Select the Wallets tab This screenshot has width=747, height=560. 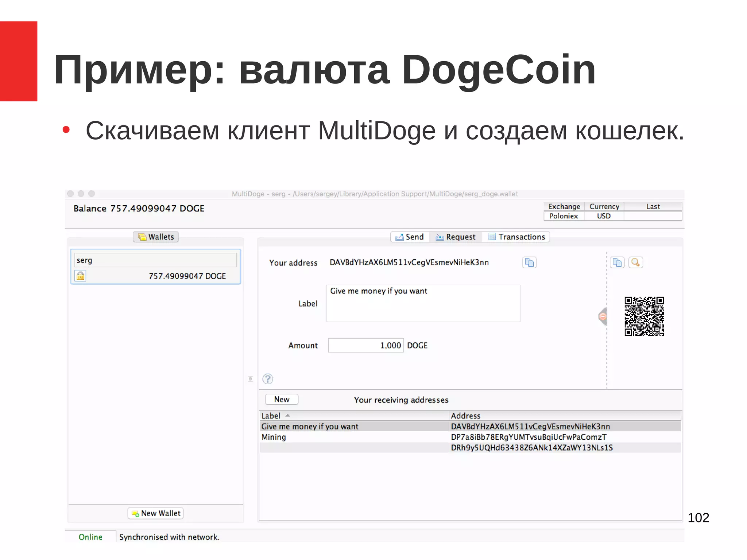[x=156, y=237]
